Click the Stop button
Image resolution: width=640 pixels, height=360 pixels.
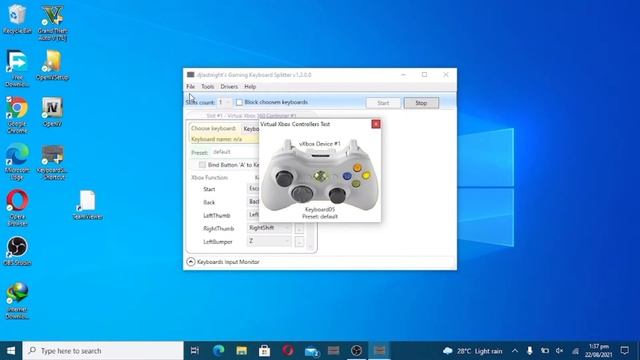coord(421,103)
